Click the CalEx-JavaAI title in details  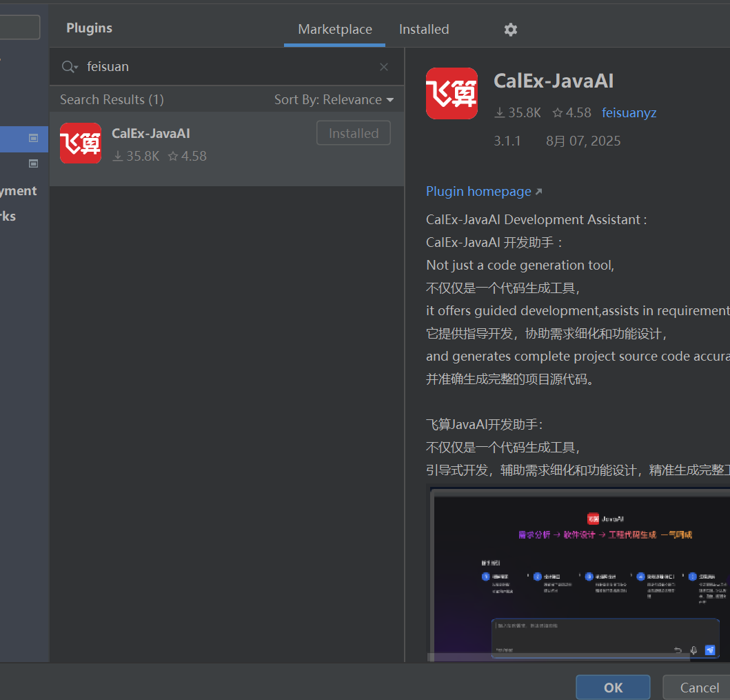tap(553, 81)
